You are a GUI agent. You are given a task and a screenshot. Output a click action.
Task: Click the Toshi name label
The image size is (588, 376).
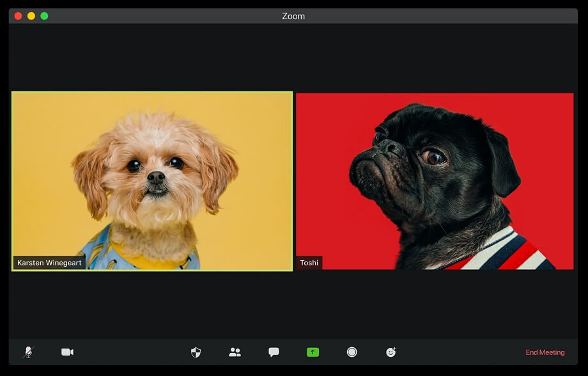(x=309, y=263)
